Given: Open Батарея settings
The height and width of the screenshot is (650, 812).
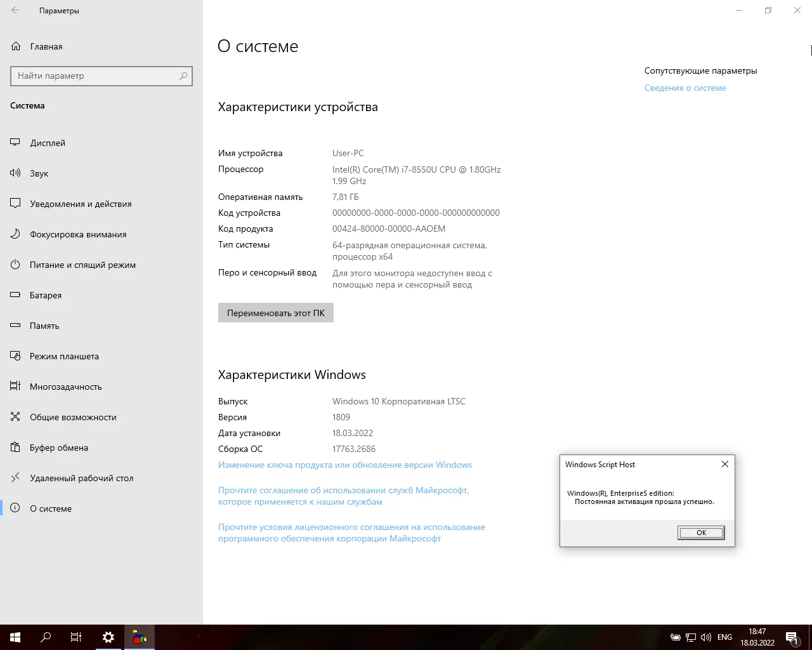Looking at the screenshot, I should [101, 295].
